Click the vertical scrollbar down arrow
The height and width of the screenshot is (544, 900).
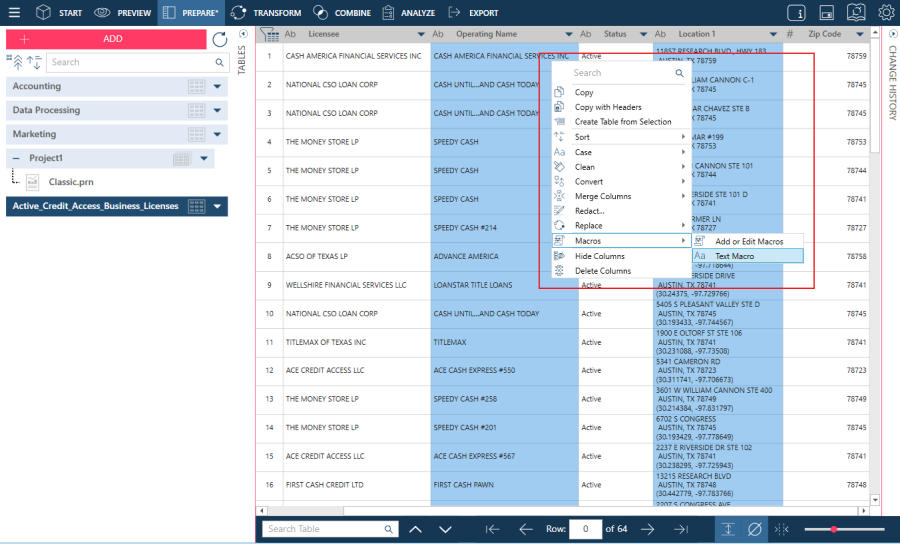[x=875, y=500]
